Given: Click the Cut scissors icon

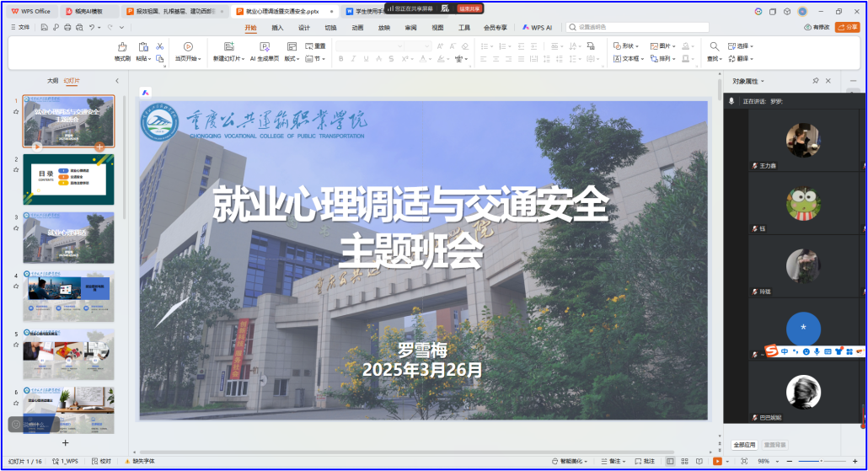Looking at the screenshot, I should 160,45.
